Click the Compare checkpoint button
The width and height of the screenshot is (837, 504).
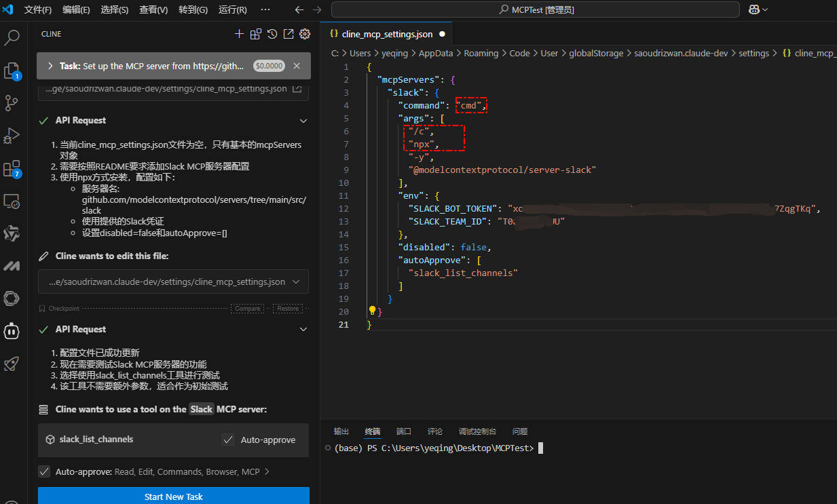[248, 308]
